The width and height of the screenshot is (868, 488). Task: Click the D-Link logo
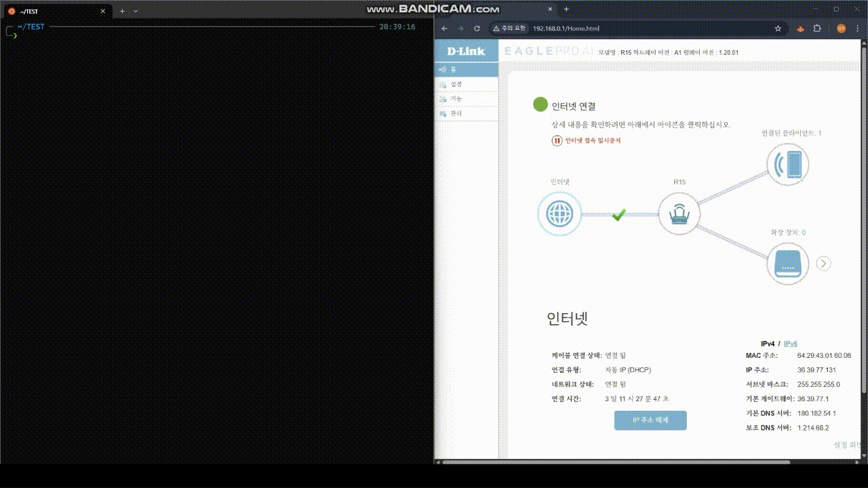[466, 51]
